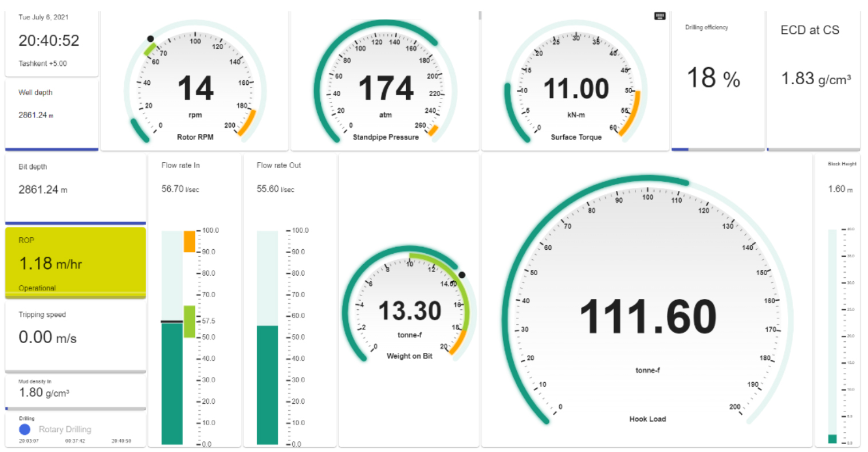This screenshot has width=868, height=452.
Task: Click the blue Rotary Drilling status circle
Action: (x=25, y=429)
